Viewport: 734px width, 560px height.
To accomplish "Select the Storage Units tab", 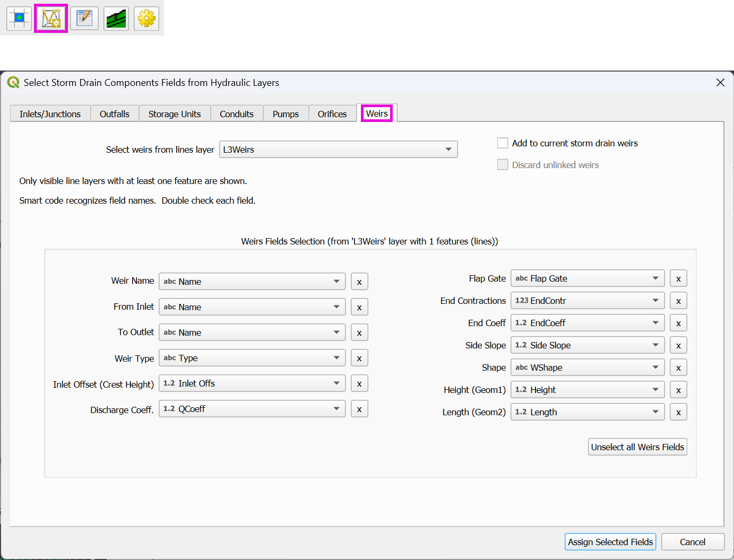I will 175,114.
